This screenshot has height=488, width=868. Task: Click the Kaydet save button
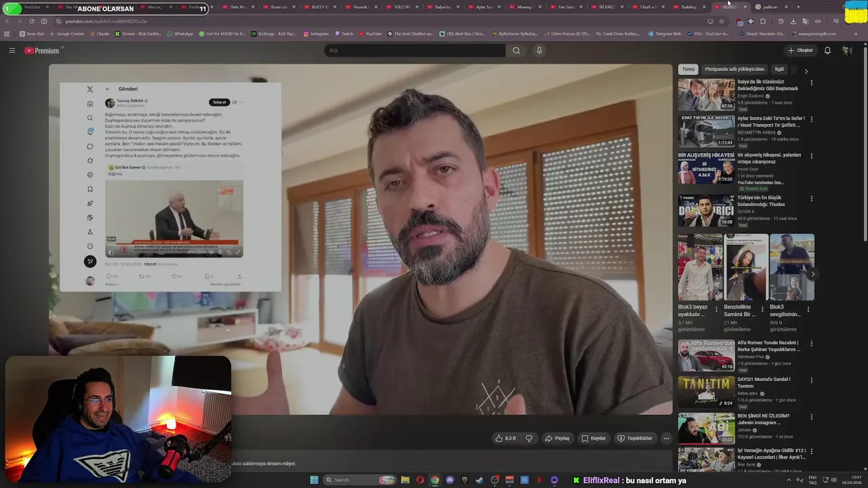coord(593,439)
